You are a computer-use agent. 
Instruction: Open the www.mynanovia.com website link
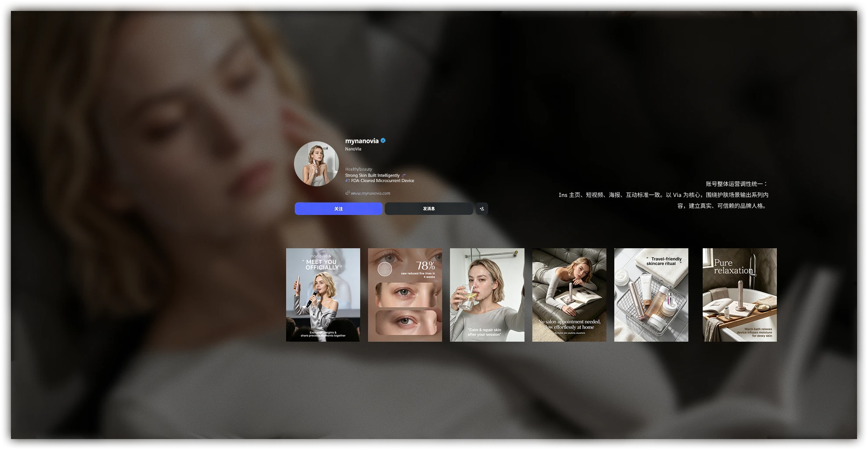point(370,193)
